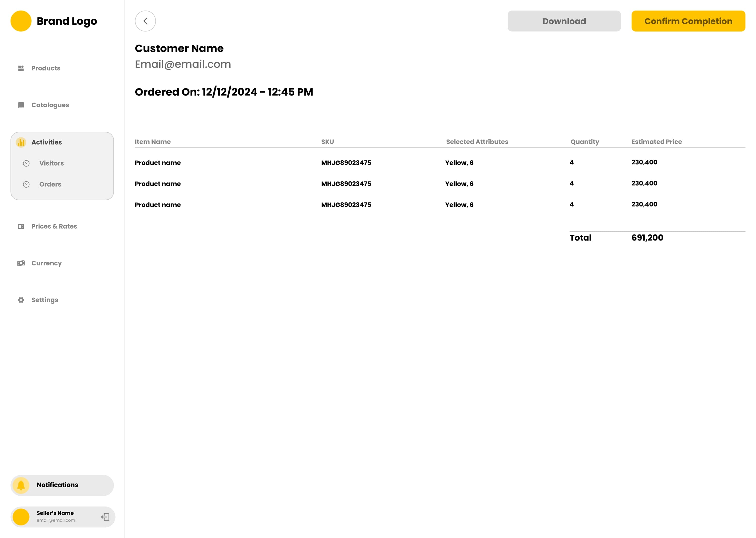Click the back arrow button

(x=145, y=20)
